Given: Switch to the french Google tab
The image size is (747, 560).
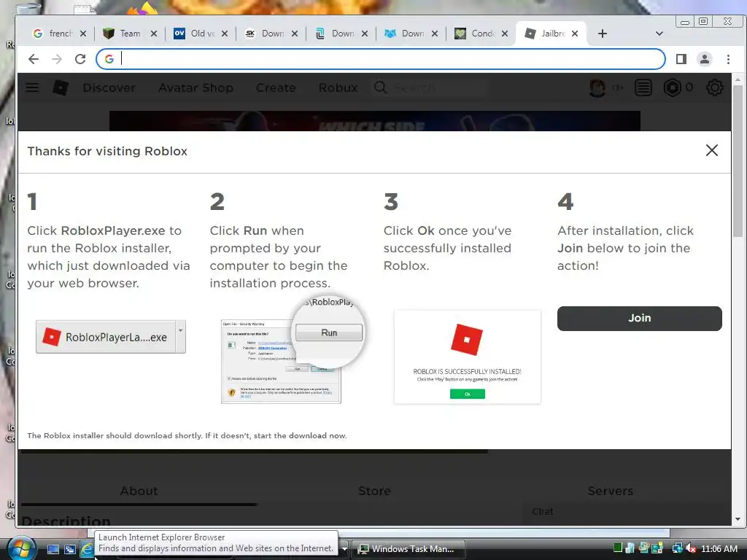Looking at the screenshot, I should (60, 34).
